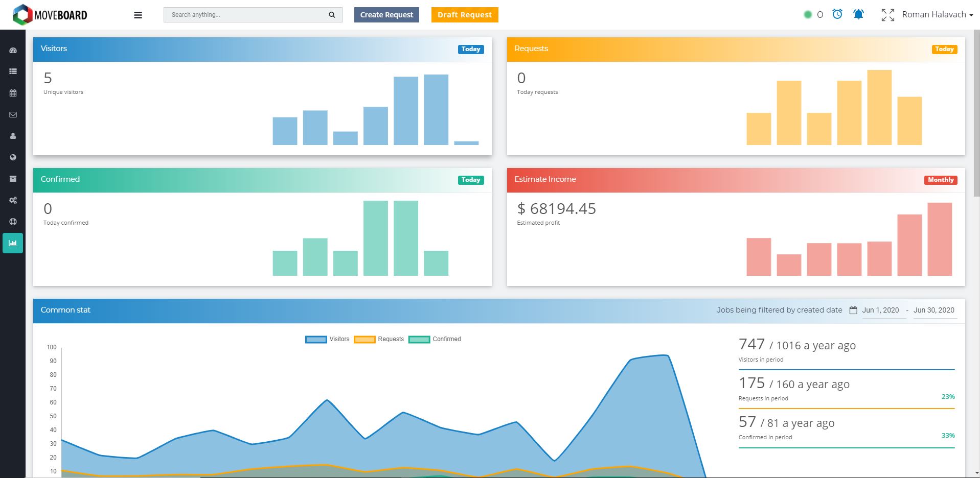Open the dashboard via the speedometer sidebar icon

coord(13,50)
